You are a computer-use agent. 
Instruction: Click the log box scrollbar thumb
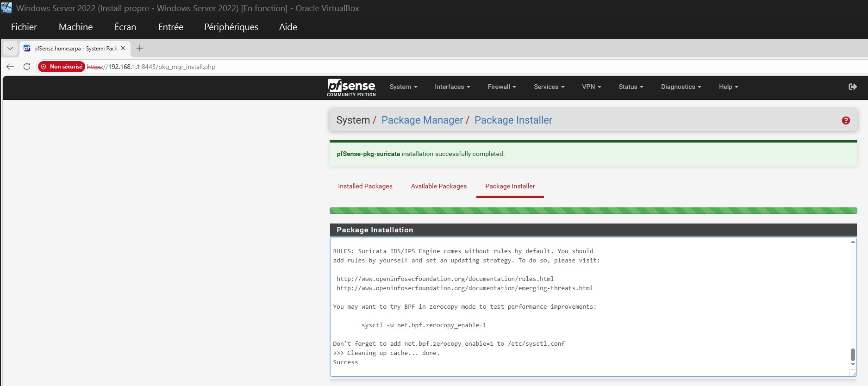pos(853,355)
